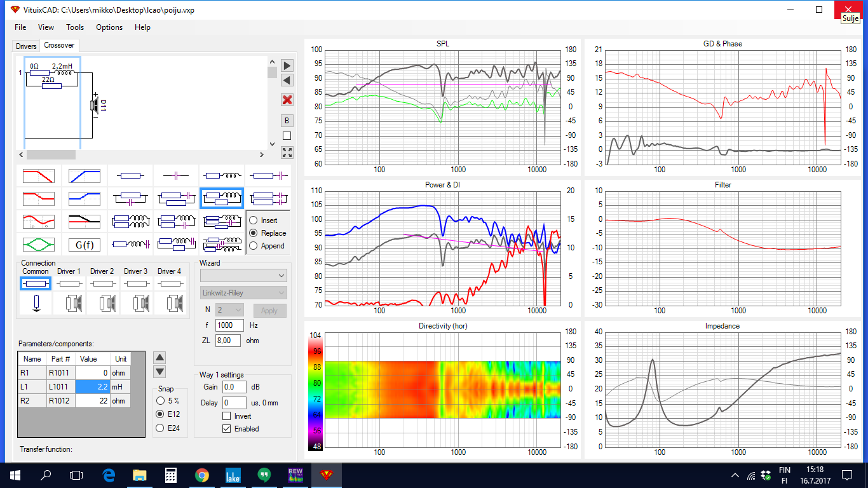Click the Delay us input field
Image resolution: width=868 pixels, height=488 pixels.
(x=234, y=403)
